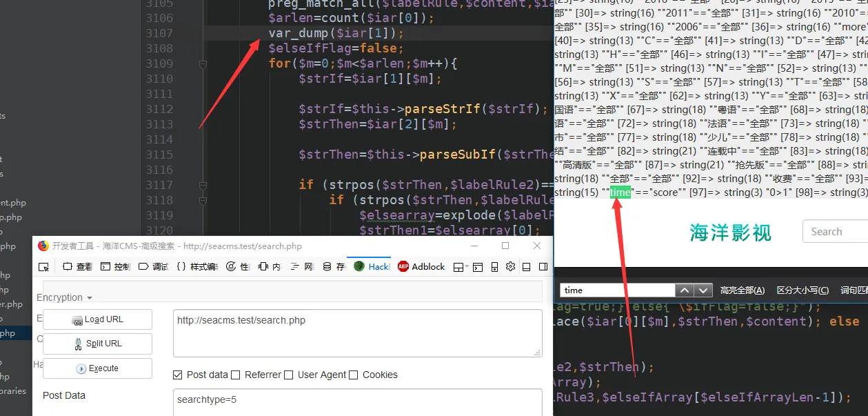This screenshot has width=868, height=416.
Task: Click the element picker icon in devtools
Action: 44,267
